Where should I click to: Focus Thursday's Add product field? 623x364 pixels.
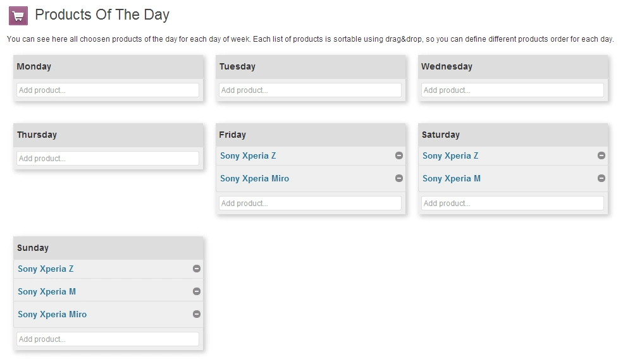tap(108, 159)
